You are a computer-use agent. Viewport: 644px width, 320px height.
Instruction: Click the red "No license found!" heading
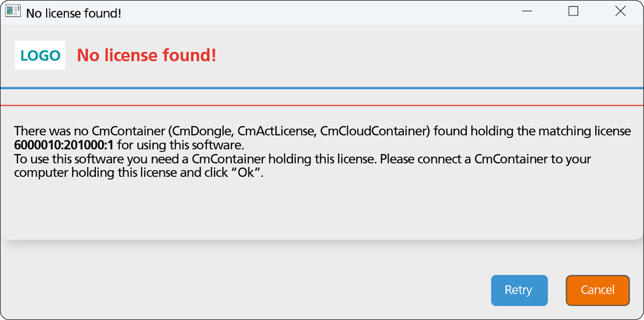[147, 55]
